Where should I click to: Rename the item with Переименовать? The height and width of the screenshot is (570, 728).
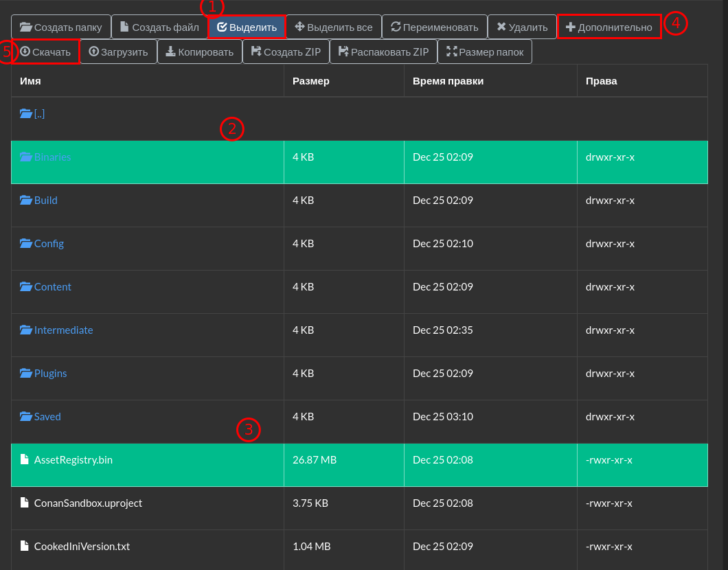point(435,27)
